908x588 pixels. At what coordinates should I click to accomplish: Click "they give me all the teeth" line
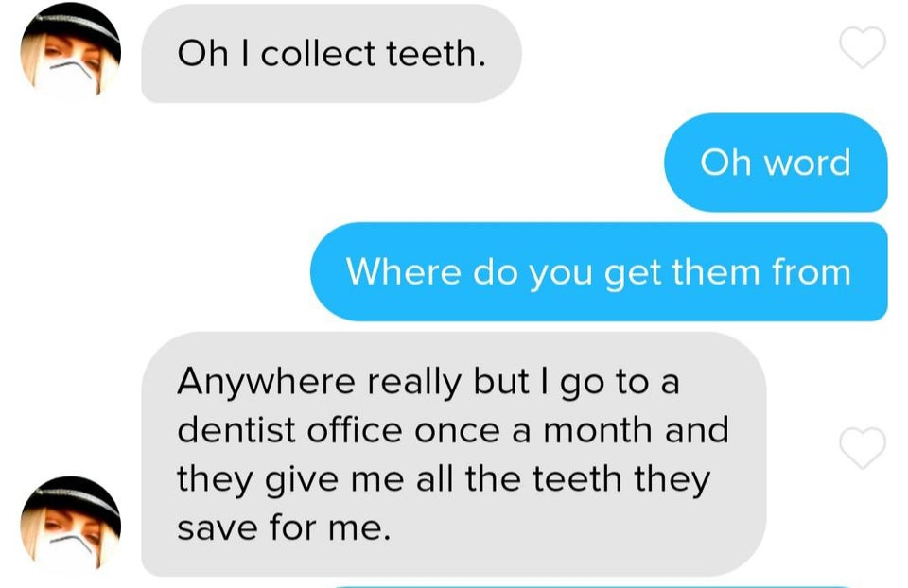coord(398,479)
